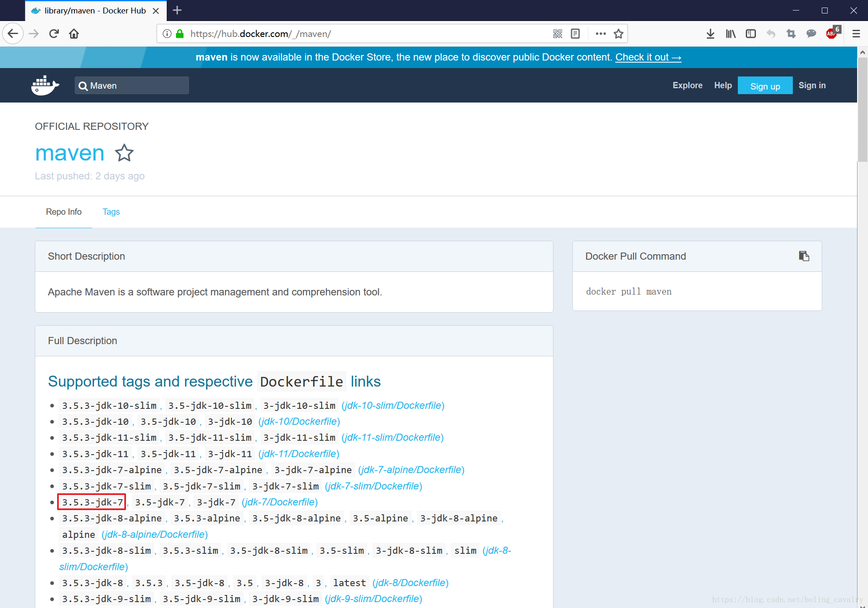
Task: Click the 3.5-jdk-11 tag text
Action: coord(168,454)
